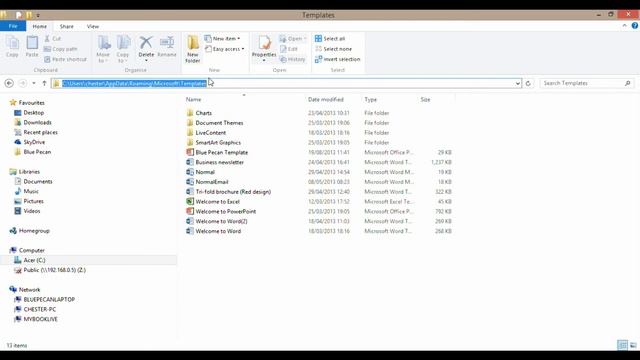Click the Search Templates box
Viewport: 640px width, 360px height.
pos(587,83)
